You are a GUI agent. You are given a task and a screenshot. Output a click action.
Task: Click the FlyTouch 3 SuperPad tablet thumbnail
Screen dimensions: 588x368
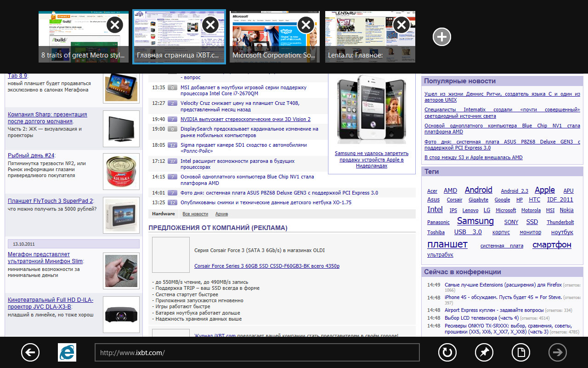121,215
